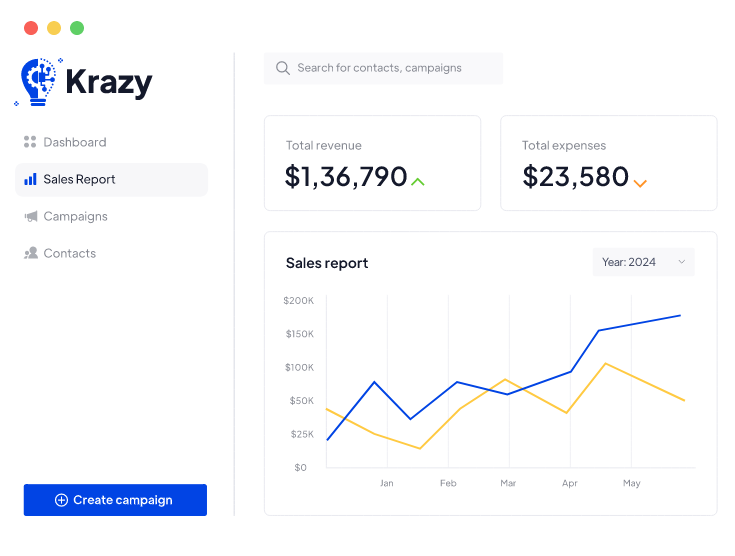The width and height of the screenshot is (735, 556).
Task: Open Contacts from the sidebar
Action: (x=69, y=254)
